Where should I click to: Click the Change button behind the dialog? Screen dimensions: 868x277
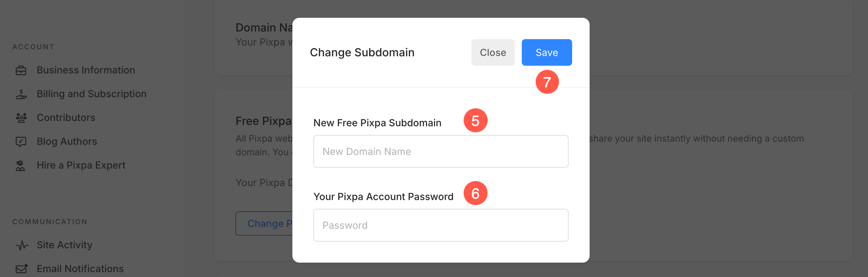coord(264,223)
